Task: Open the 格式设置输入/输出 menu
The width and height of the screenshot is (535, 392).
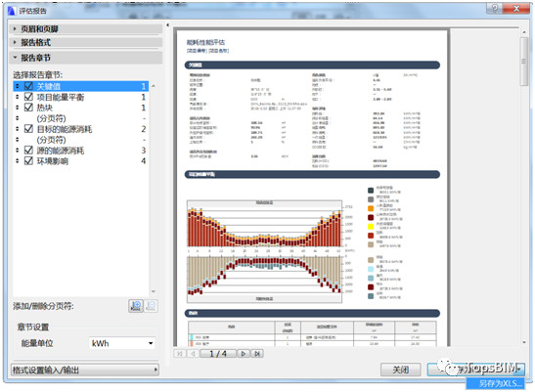Action: pyautogui.click(x=85, y=370)
